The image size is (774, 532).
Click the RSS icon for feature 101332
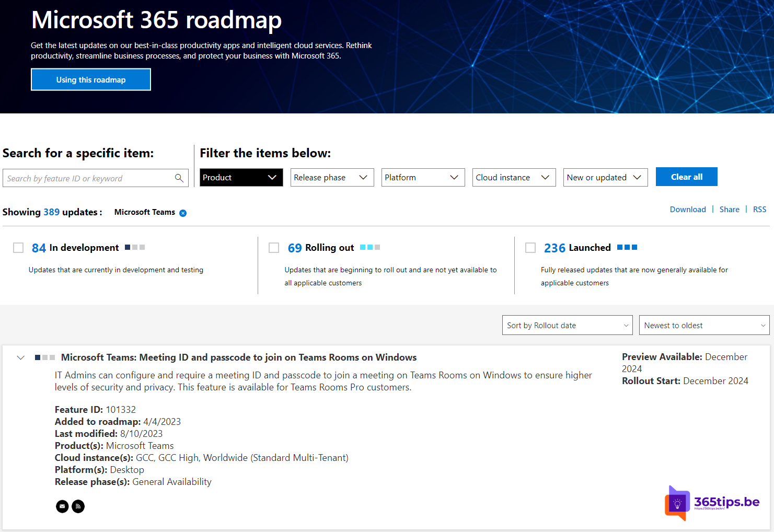pyautogui.click(x=78, y=506)
